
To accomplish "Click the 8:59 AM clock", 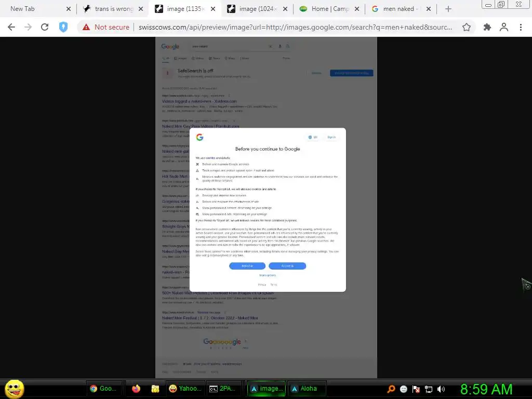I will [x=486, y=389].
